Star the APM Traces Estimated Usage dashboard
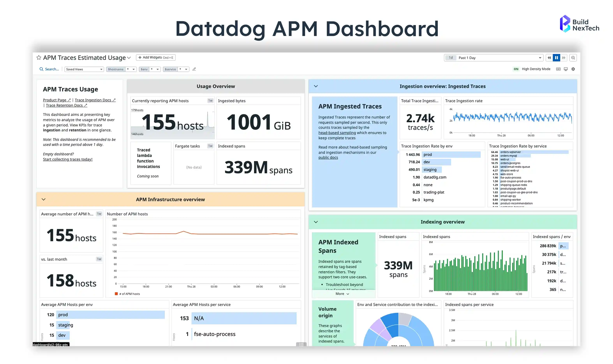The width and height of the screenshot is (613, 364). (39, 58)
